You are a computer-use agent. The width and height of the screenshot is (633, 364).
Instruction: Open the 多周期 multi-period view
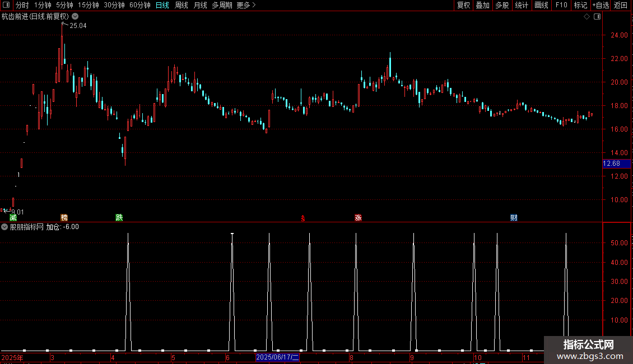[x=222, y=5]
